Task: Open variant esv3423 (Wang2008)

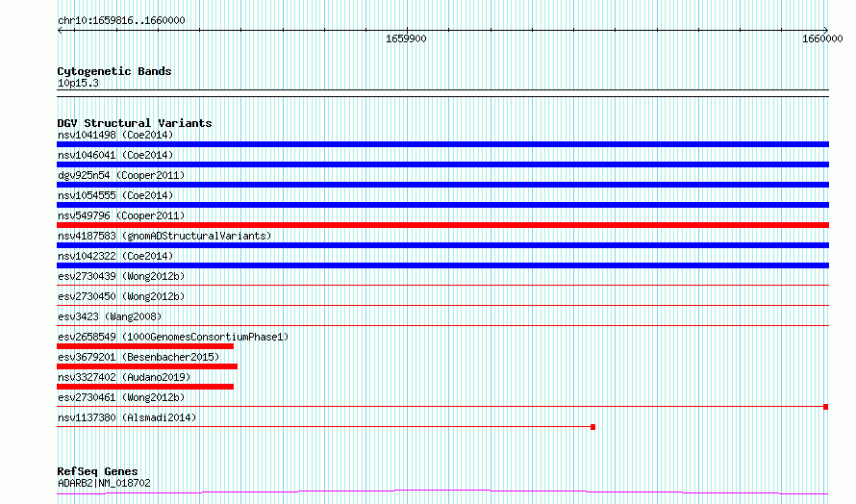Action: point(110,316)
